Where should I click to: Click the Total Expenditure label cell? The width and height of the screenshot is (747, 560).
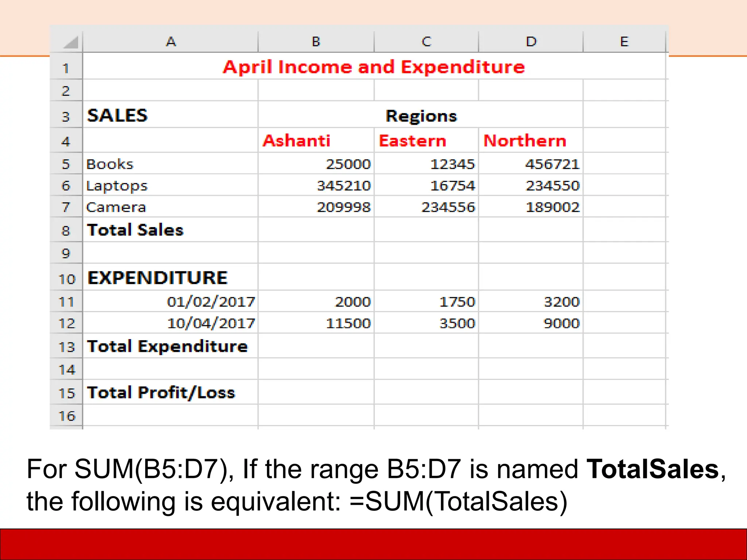coord(170,346)
